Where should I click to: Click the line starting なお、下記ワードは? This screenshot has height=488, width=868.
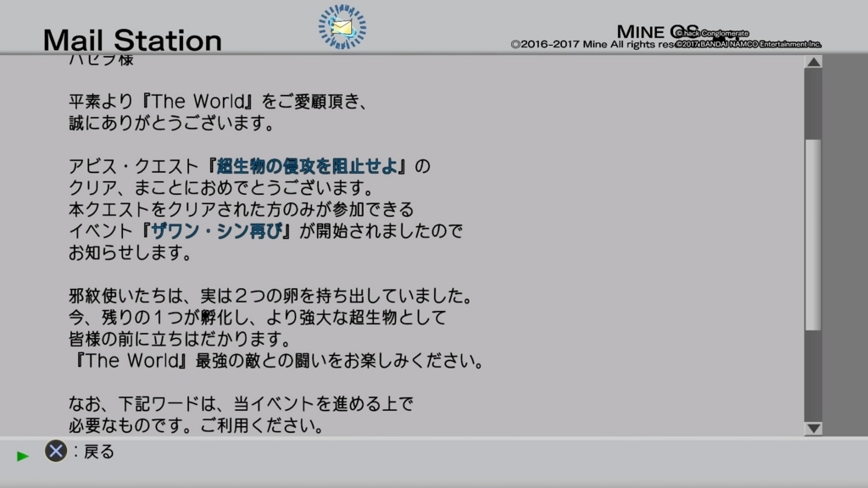pos(241,403)
